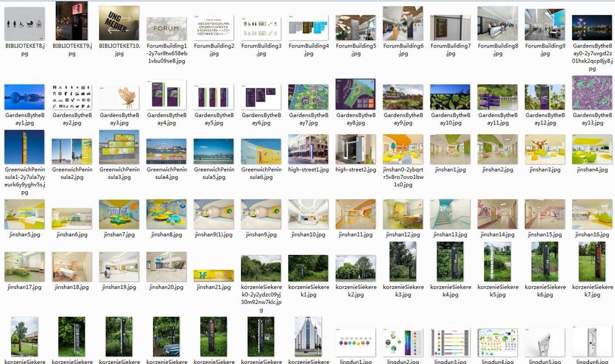The image size is (615, 364).
Task: Select GardensBytheBay0 night skyline thumbnail
Action: tap(593, 27)
